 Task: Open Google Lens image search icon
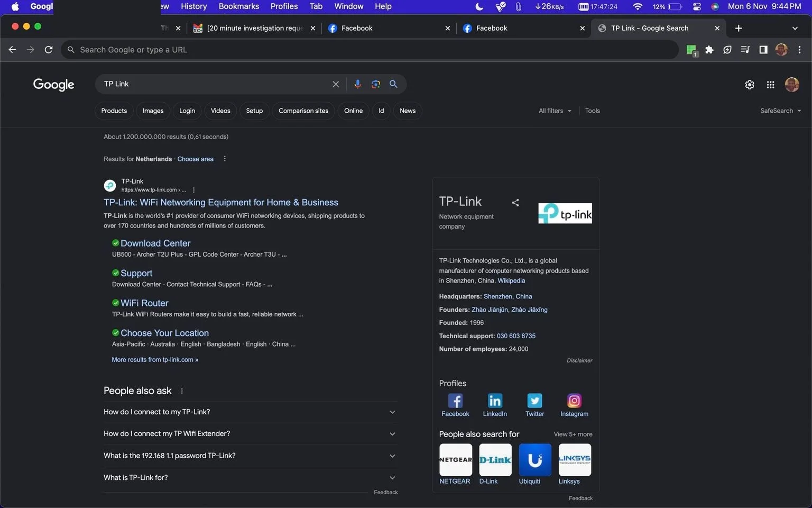click(x=375, y=84)
